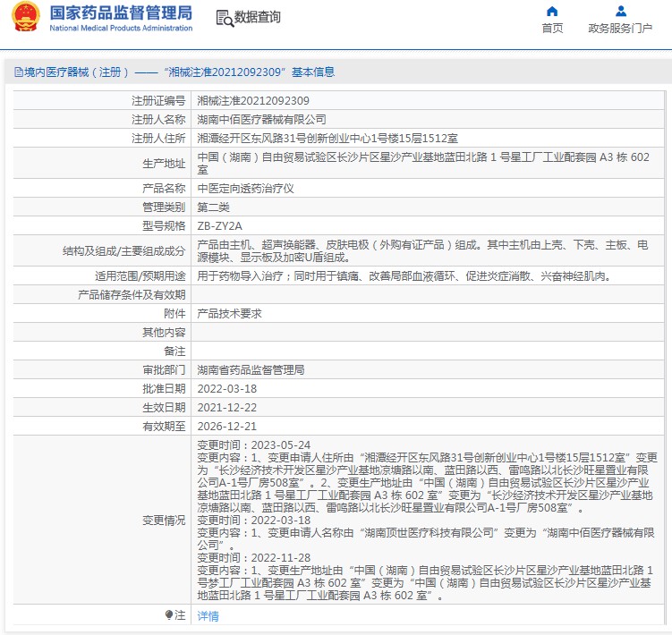Viewport: 672px width, 635px height.
Task: Click product name 中医定向透药治疗仪 cell
Action: [x=245, y=189]
